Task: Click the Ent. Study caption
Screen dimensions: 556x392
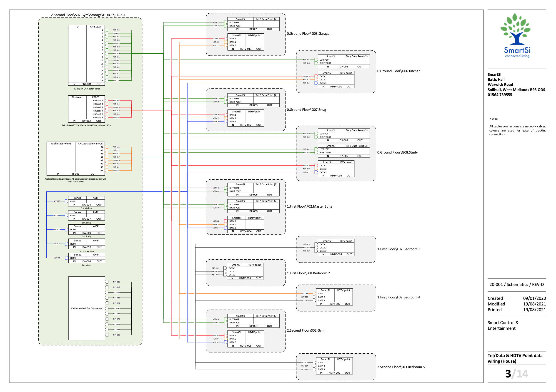Action: pyautogui.click(x=86, y=237)
